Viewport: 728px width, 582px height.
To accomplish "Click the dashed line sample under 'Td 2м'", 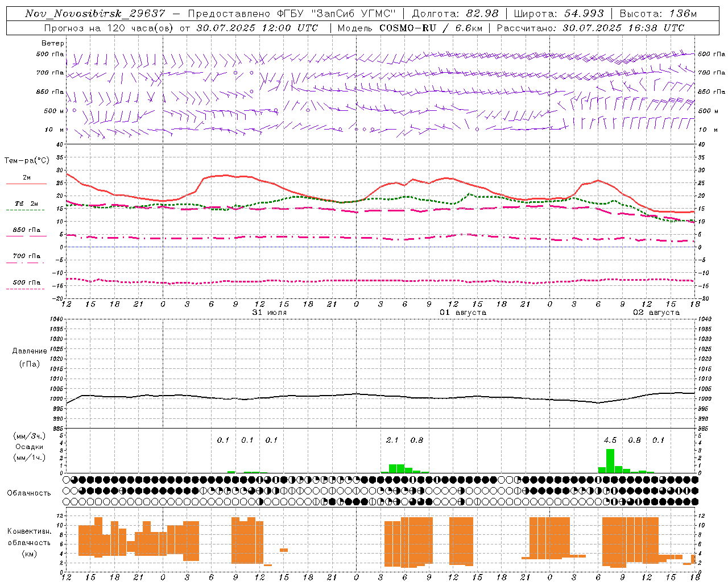I will 26,210.
